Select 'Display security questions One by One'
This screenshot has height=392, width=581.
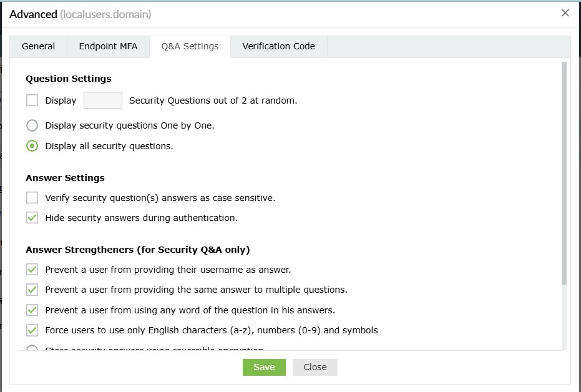(32, 125)
